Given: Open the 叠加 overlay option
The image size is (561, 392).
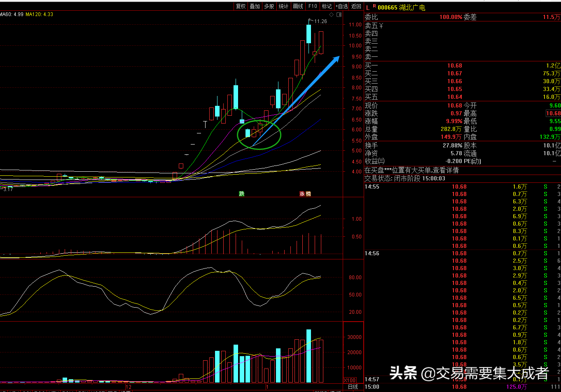Looking at the screenshot, I should click(255, 6).
